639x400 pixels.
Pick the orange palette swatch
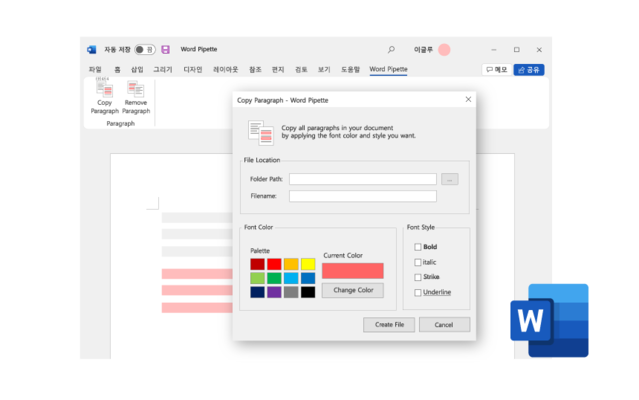291,264
